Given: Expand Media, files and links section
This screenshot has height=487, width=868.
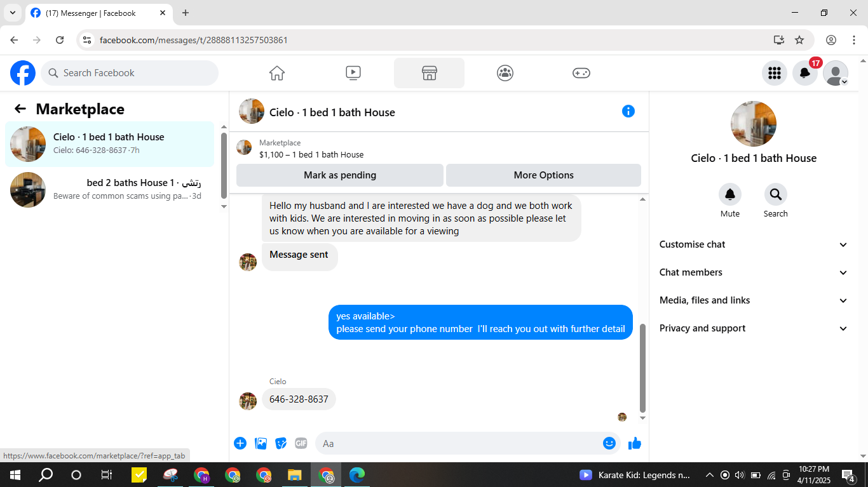Looking at the screenshot, I should 754,300.
